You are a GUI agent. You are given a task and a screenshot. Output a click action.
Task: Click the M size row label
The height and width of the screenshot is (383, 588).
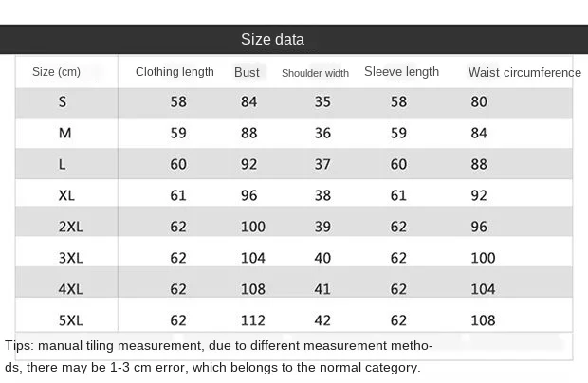point(64,133)
